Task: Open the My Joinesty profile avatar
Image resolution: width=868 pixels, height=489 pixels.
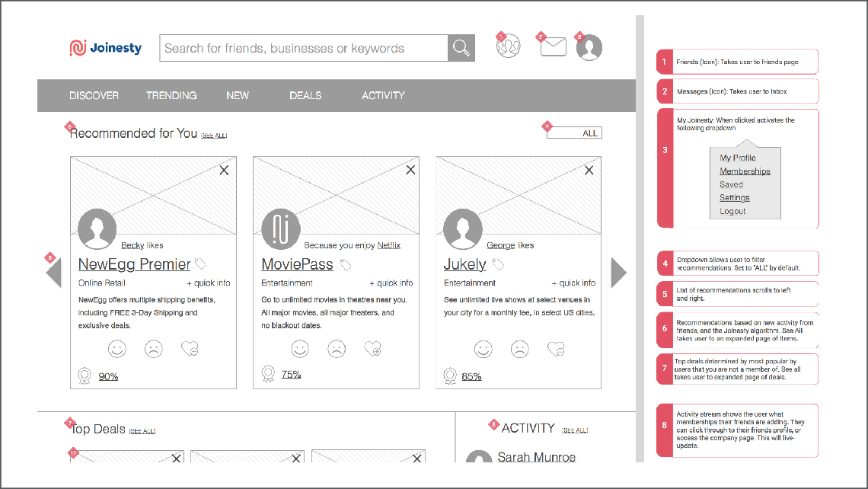Action: (x=589, y=48)
